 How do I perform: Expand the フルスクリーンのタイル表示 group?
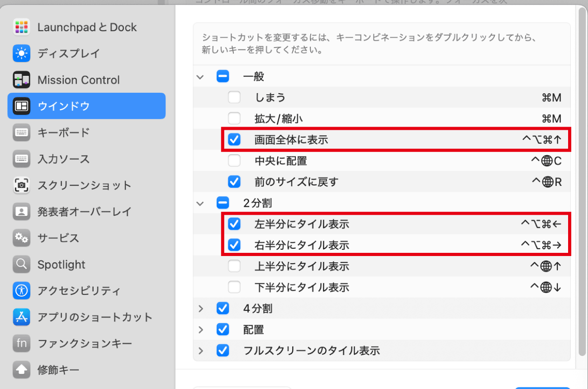click(201, 351)
